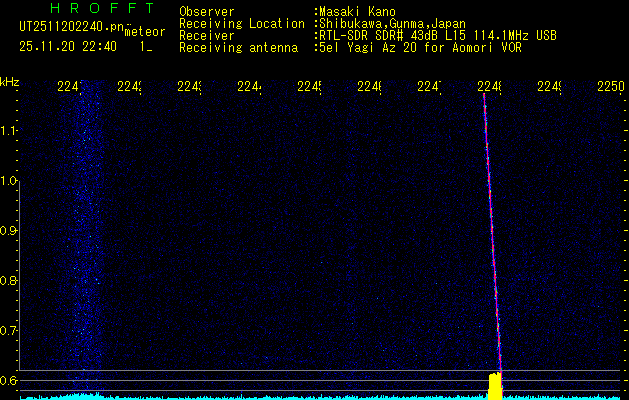
Task: Click the 'meteor' label
Action: [144, 31]
